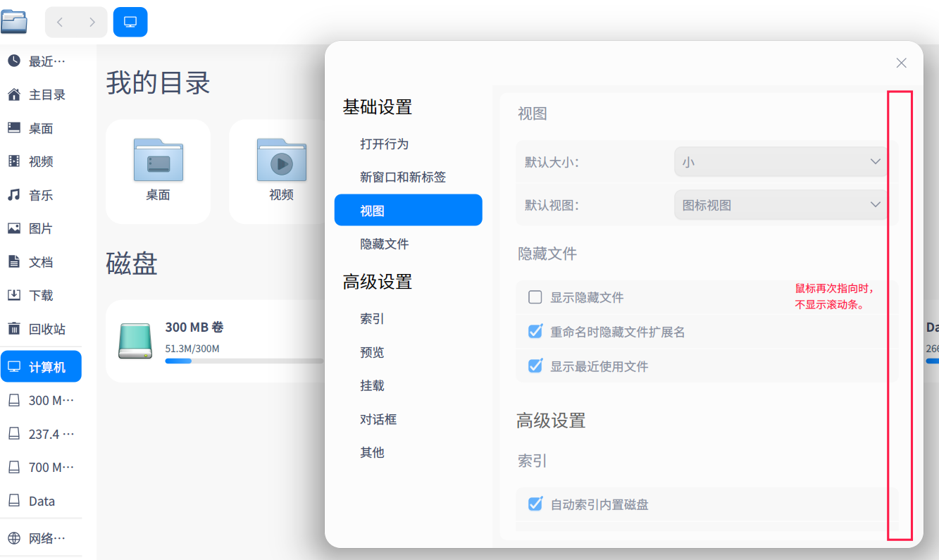Viewport: 939px width, 560px height.
Task: Jump to 挂载 settings section
Action: point(409,385)
